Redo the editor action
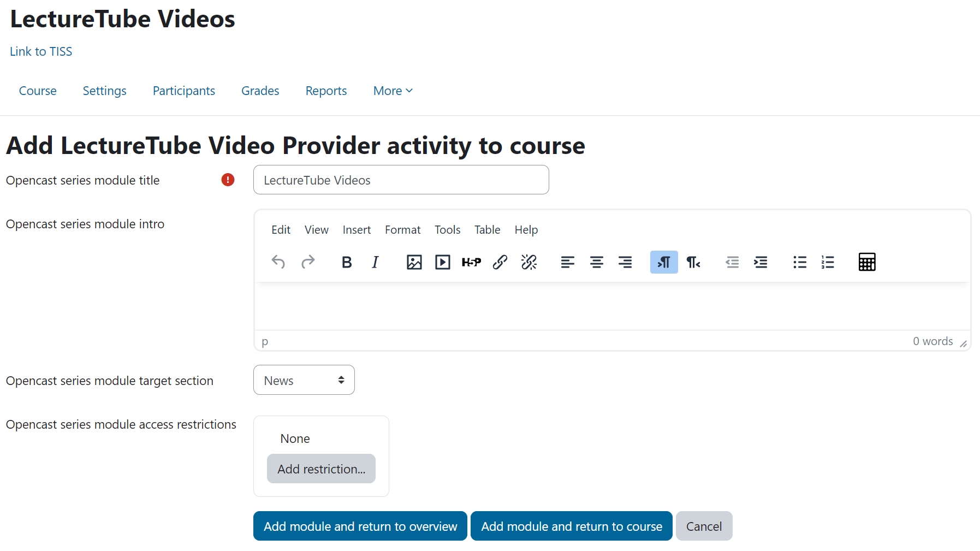The width and height of the screenshot is (980, 551). (x=308, y=262)
